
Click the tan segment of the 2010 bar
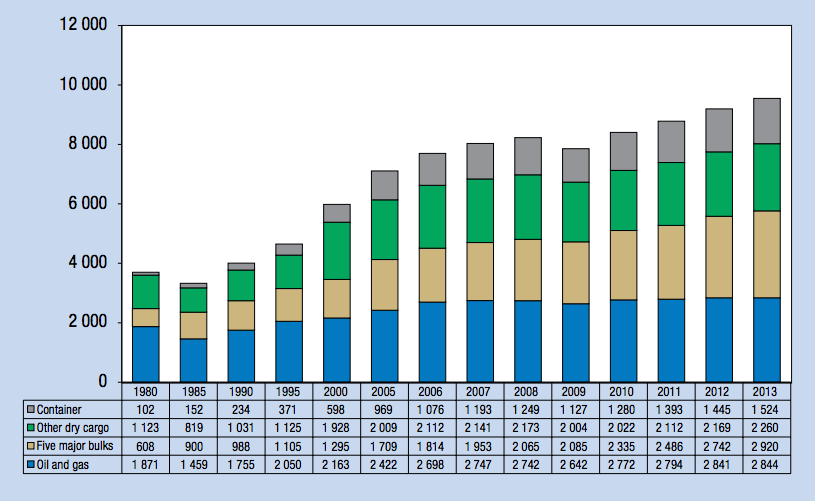click(x=623, y=265)
